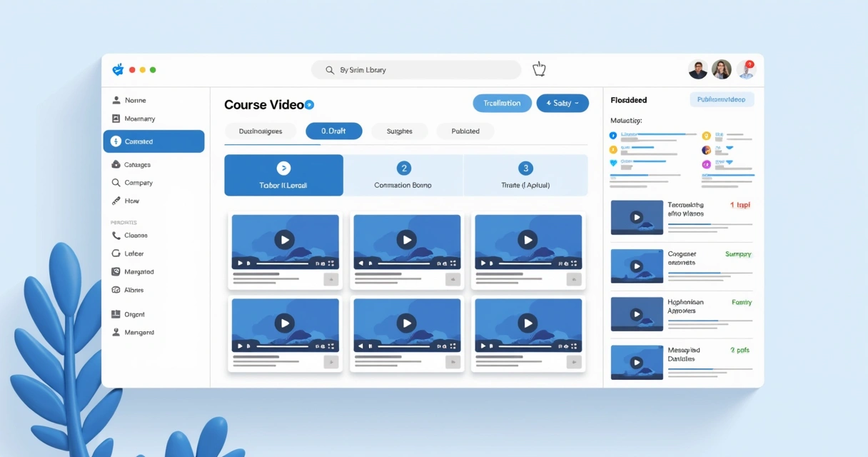Select step 2 Conmaction Bomp
Image resolution: width=868 pixels, height=457 pixels.
tap(403, 175)
